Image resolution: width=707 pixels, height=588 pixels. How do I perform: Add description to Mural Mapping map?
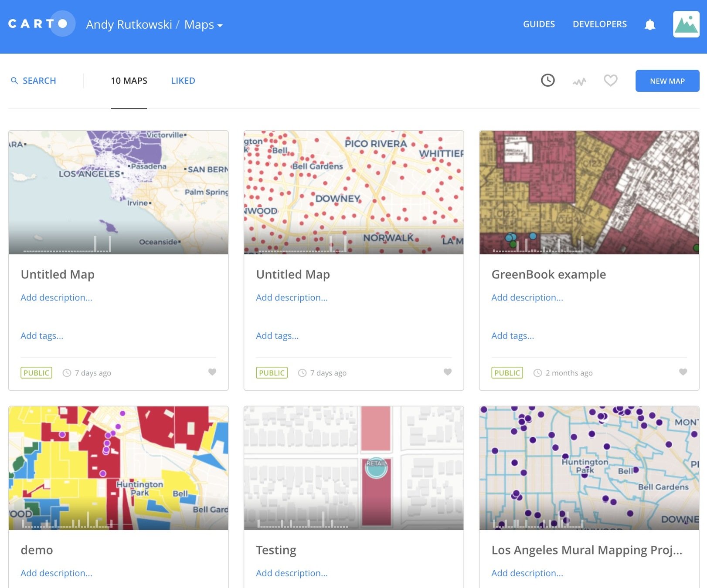click(x=527, y=573)
